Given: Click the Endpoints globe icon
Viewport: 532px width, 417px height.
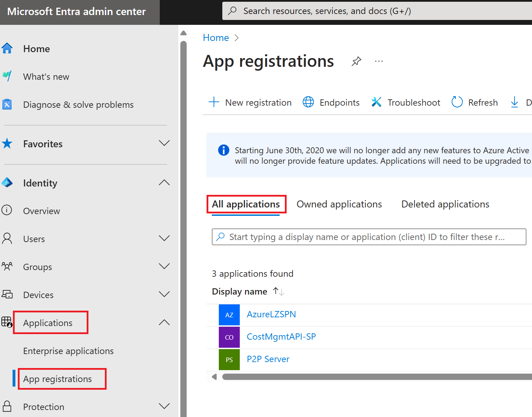Looking at the screenshot, I should [308, 102].
